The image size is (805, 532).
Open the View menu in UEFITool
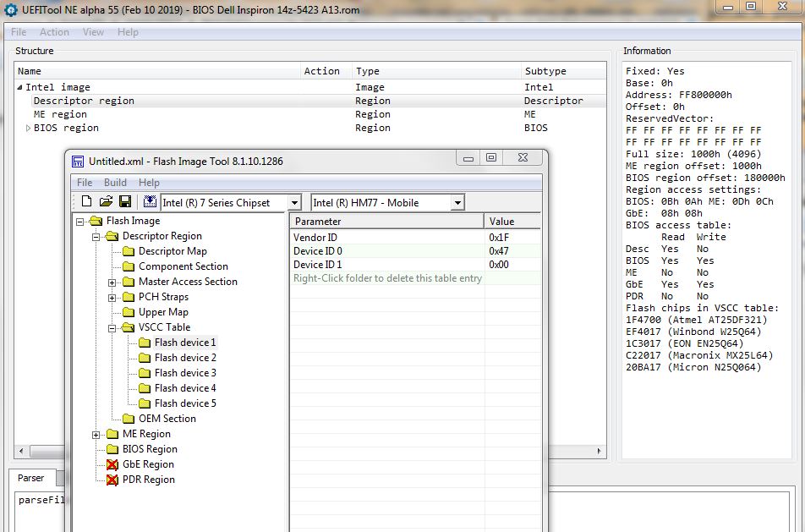(x=93, y=32)
